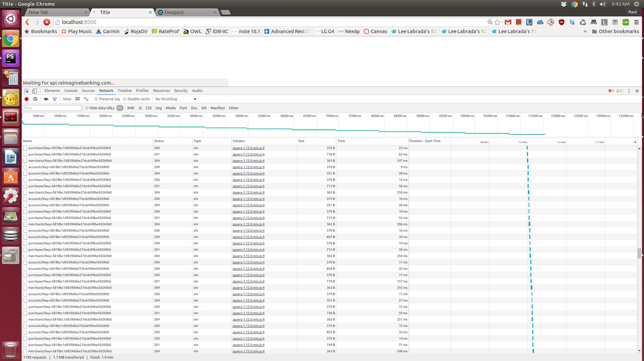
Task: Filter requests by XHR type
Action: coord(130,108)
